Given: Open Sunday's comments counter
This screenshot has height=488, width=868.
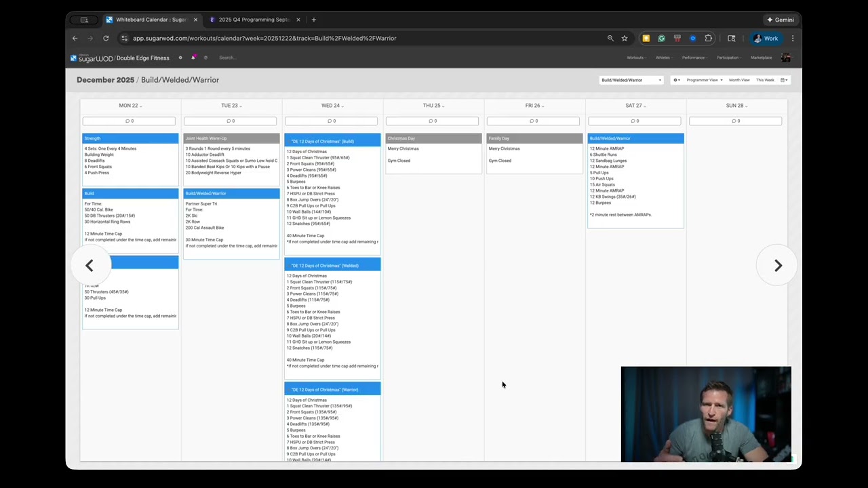Looking at the screenshot, I should (x=735, y=121).
